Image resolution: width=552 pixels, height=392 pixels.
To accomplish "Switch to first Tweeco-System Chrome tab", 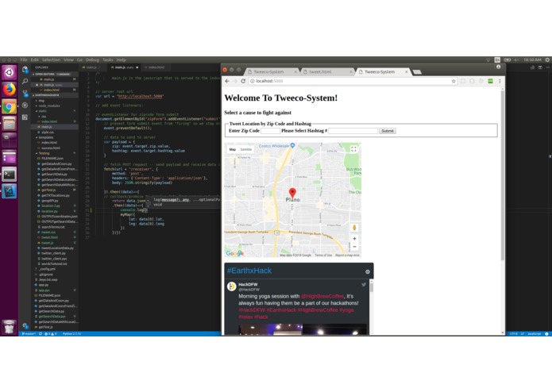I will [x=271, y=71].
